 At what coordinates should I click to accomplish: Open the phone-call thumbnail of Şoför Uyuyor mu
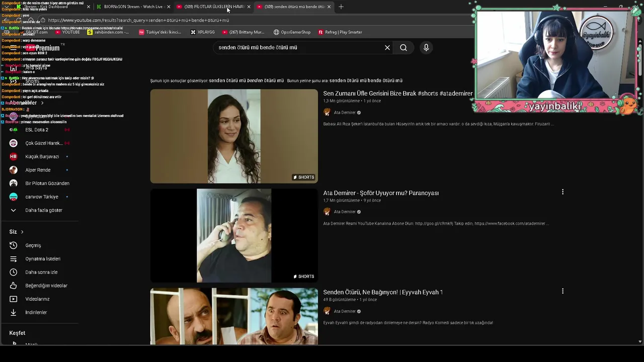click(234, 236)
